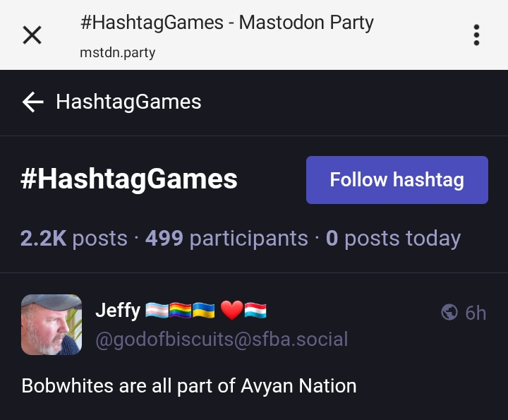Screen dimensions: 508x420
Task: Select the HashtagGames column header title
Action: click(128, 102)
